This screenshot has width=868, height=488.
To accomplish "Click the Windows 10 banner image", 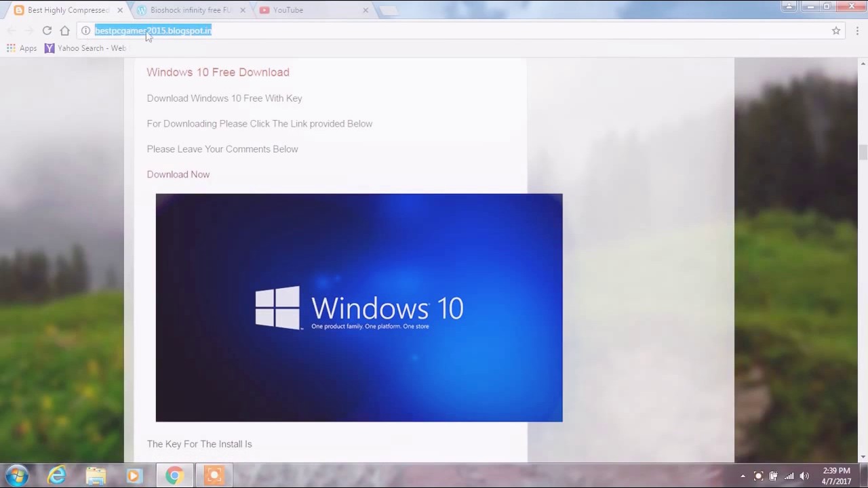I will [x=359, y=308].
